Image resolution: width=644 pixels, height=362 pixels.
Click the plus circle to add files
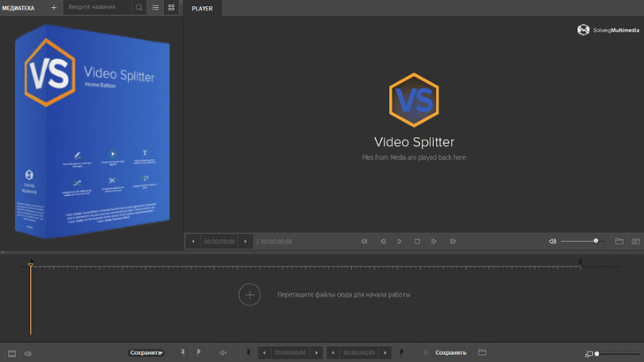coord(250,295)
